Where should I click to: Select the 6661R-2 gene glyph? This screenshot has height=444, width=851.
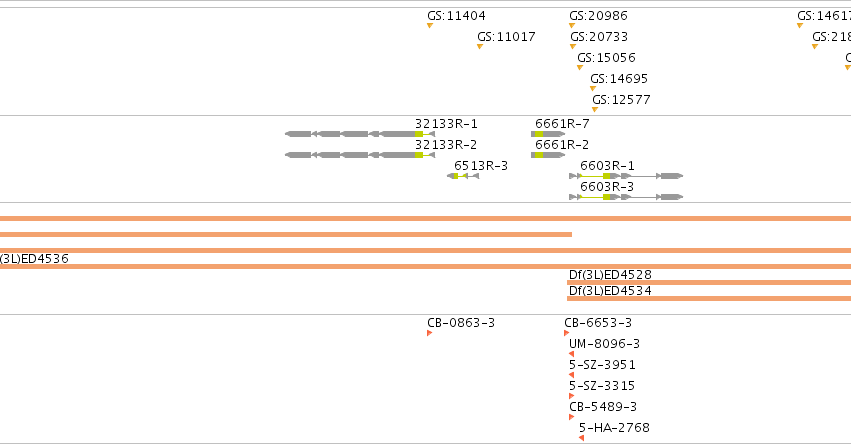point(548,155)
